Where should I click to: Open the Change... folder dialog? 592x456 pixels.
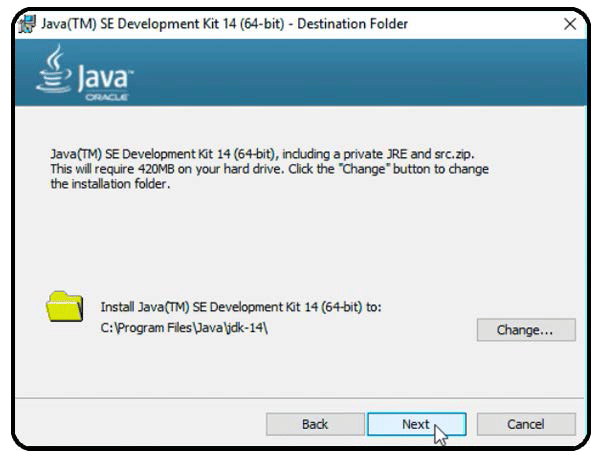[x=526, y=330]
